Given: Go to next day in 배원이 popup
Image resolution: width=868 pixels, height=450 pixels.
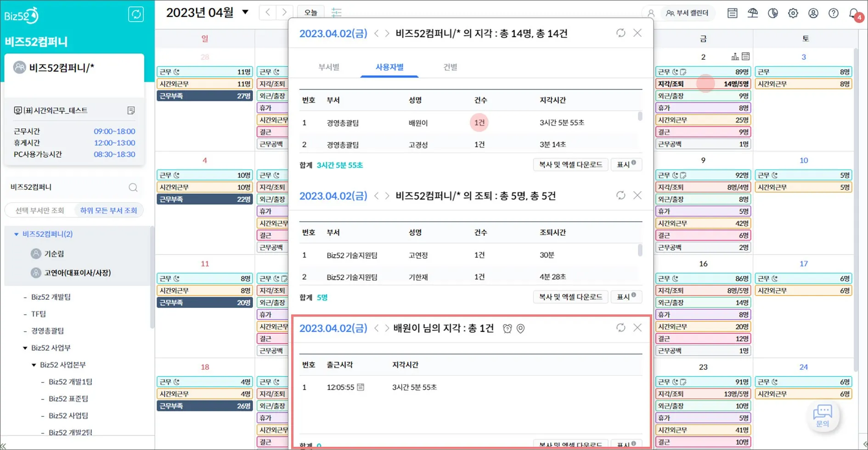Looking at the screenshot, I should 387,328.
